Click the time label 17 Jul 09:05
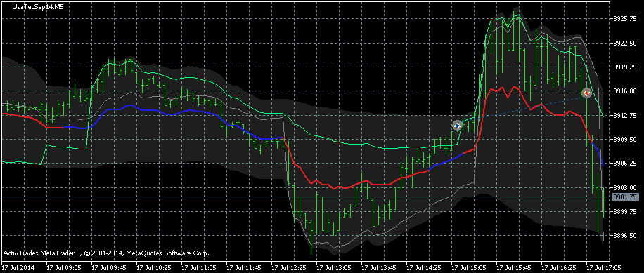The width and height of the screenshot is (644, 273). 64,267
